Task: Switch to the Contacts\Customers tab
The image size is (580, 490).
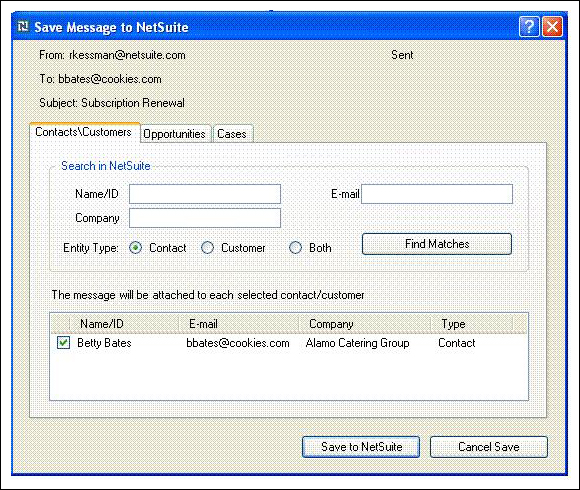Action: (84, 132)
